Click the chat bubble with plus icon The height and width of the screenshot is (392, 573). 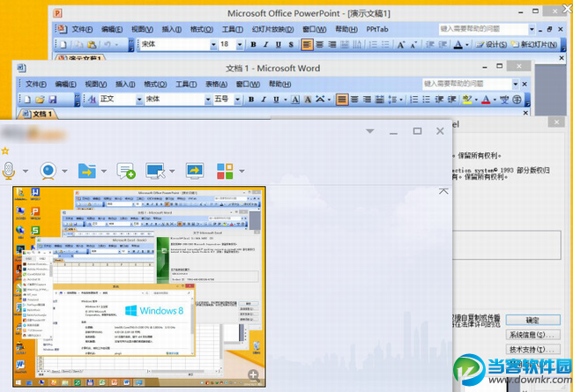coord(126,171)
